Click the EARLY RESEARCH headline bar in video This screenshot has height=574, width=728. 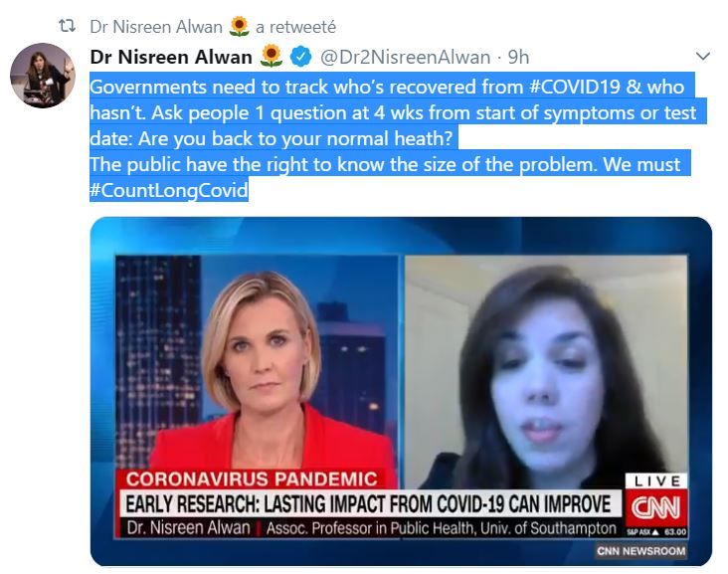[x=369, y=504]
